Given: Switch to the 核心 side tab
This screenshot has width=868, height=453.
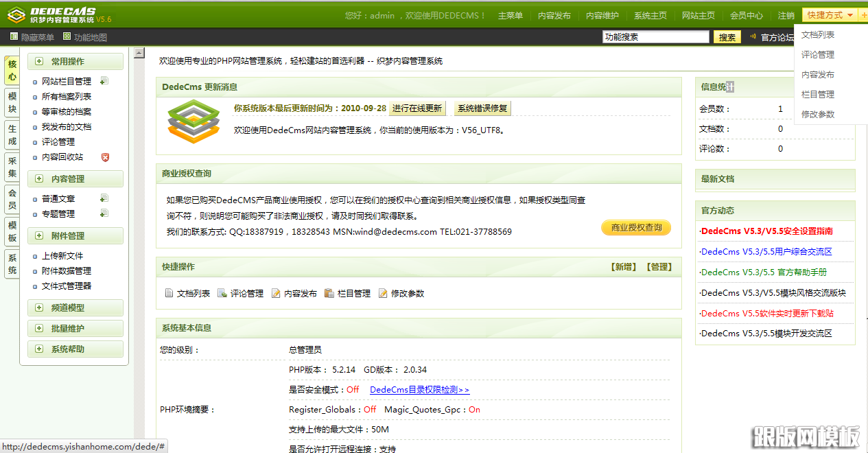Looking at the screenshot, I should tap(12, 71).
